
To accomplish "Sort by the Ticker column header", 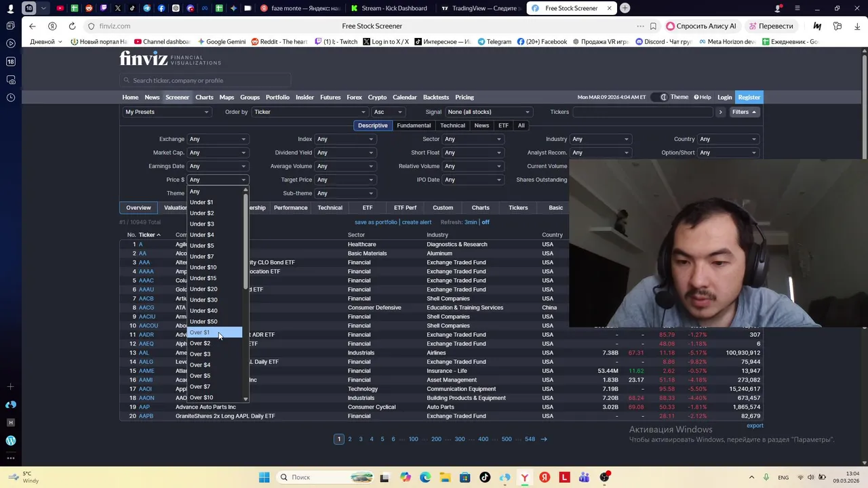I will click(149, 235).
